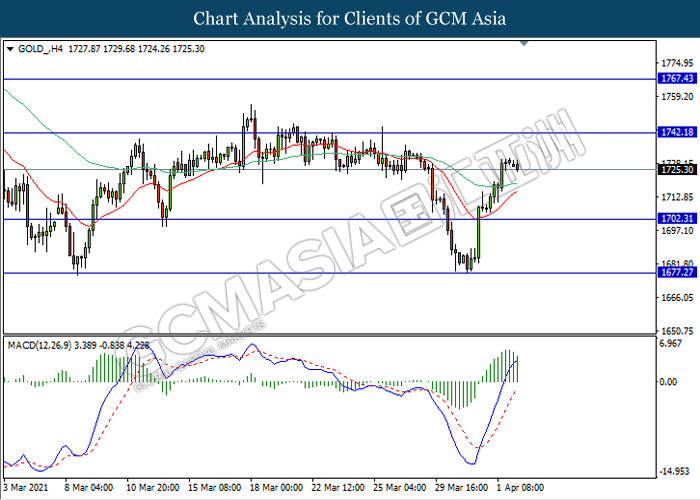Click the -14.953 MACD scale value

(x=675, y=471)
